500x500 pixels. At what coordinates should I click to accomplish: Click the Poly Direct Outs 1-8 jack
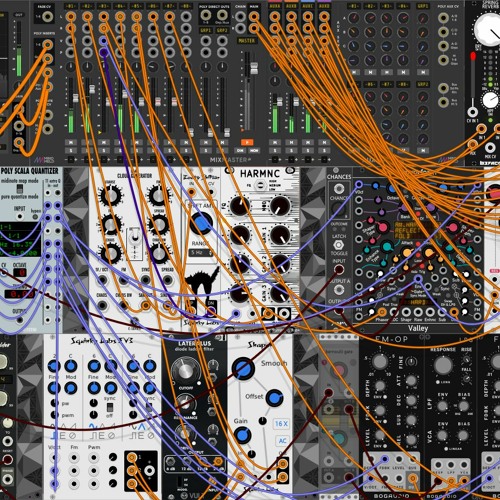[x=206, y=15]
